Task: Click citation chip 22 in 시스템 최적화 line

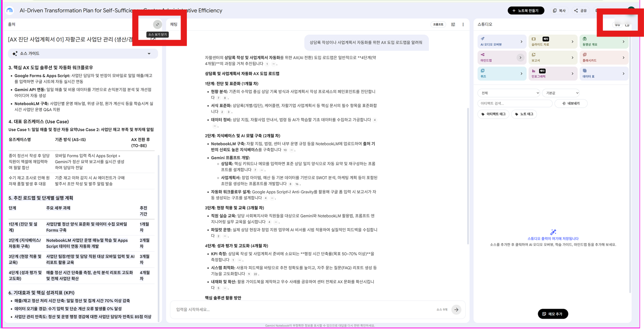Action: click(255, 274)
